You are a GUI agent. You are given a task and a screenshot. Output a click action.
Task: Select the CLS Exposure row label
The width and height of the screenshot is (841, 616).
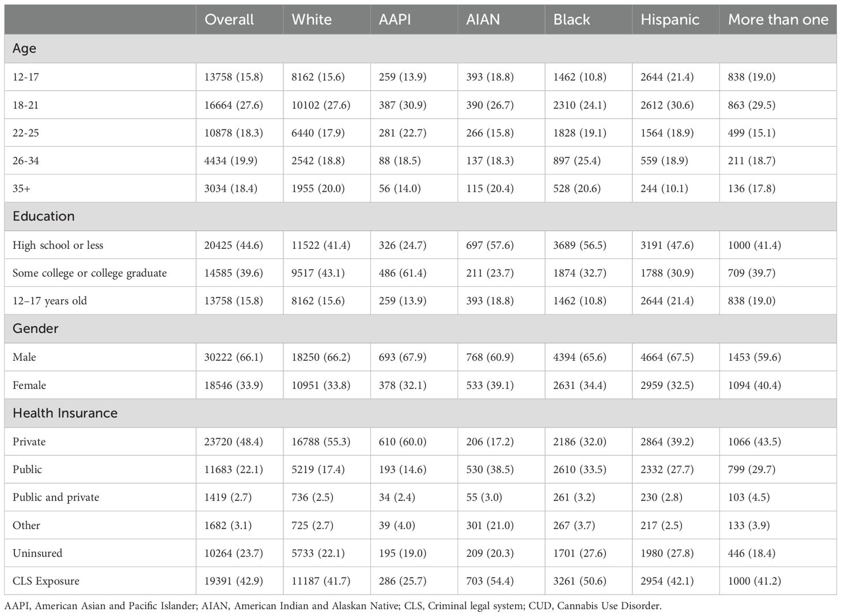46,581
